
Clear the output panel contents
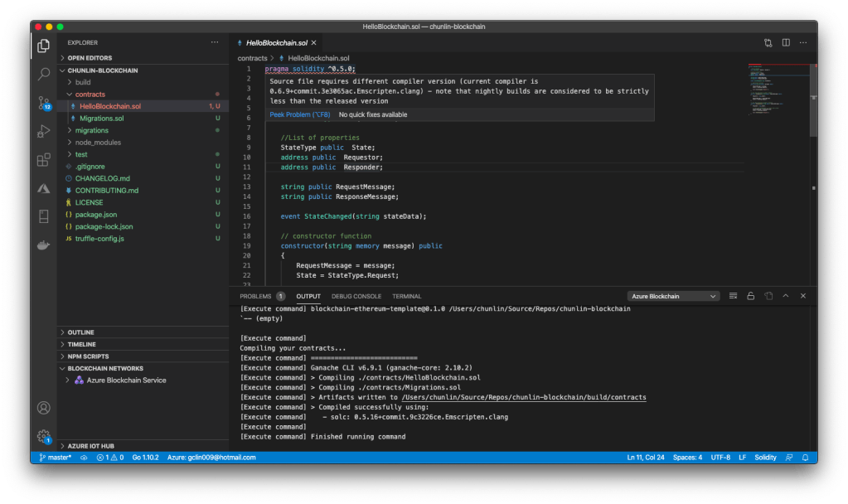tap(733, 296)
